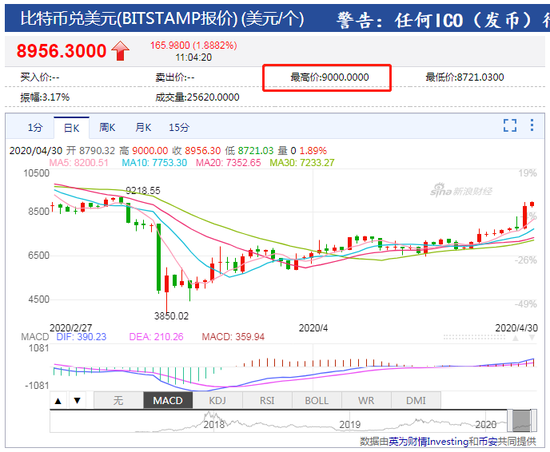This screenshot has width=550, height=452.
Task: Switch to the 月K chart tab
Action: point(143,127)
